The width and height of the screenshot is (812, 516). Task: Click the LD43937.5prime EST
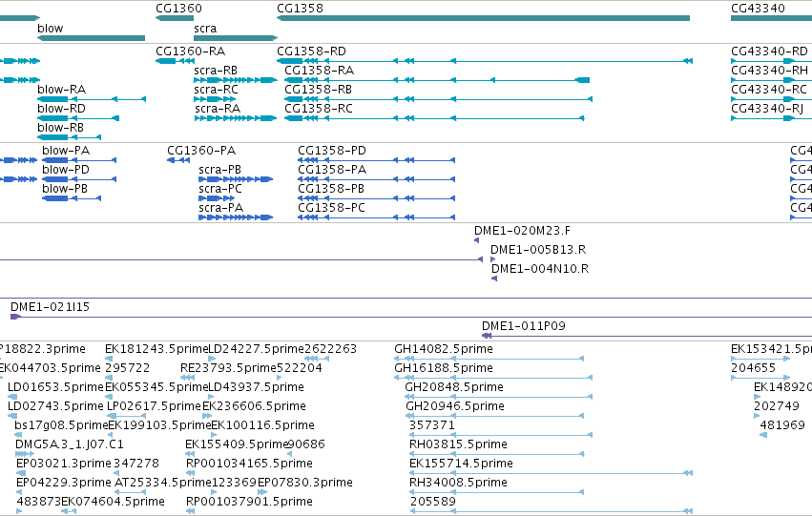(x=213, y=397)
